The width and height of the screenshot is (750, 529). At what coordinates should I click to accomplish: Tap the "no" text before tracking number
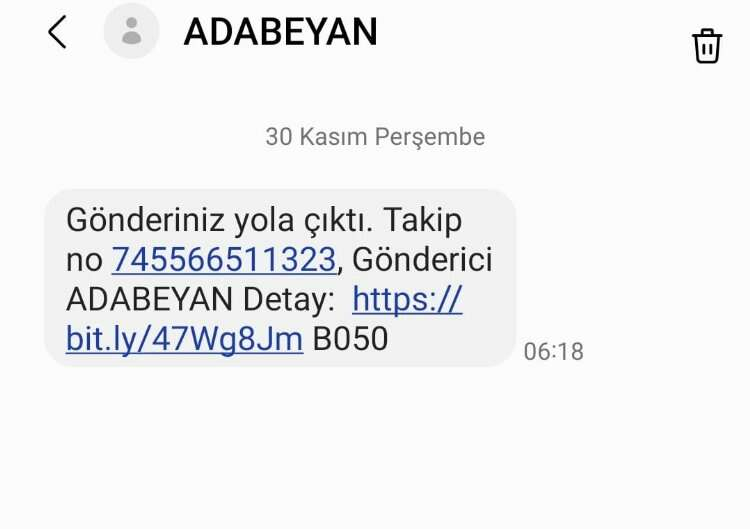[x=84, y=261]
